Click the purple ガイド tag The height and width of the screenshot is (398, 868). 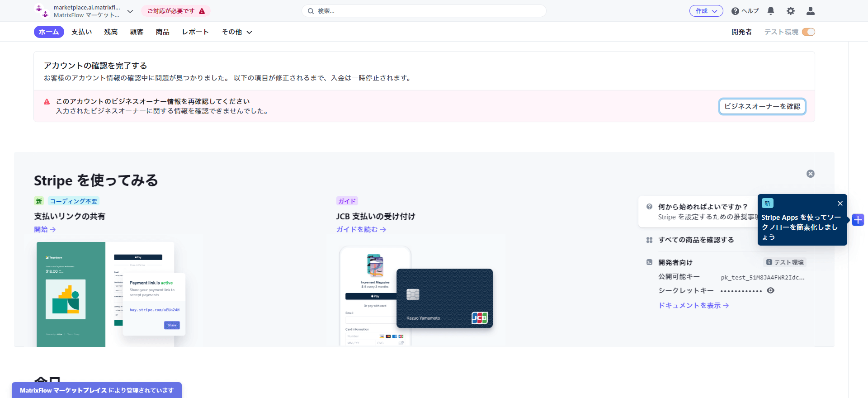click(x=347, y=201)
